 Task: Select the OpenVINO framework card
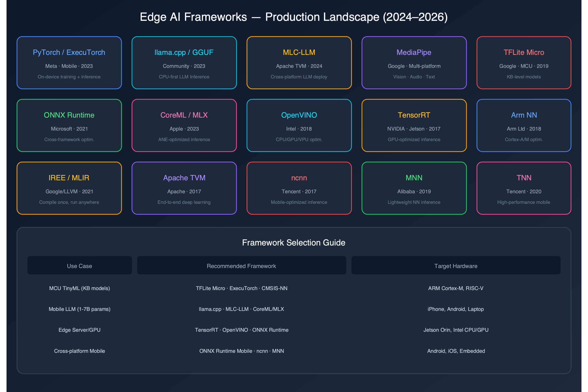point(299,125)
